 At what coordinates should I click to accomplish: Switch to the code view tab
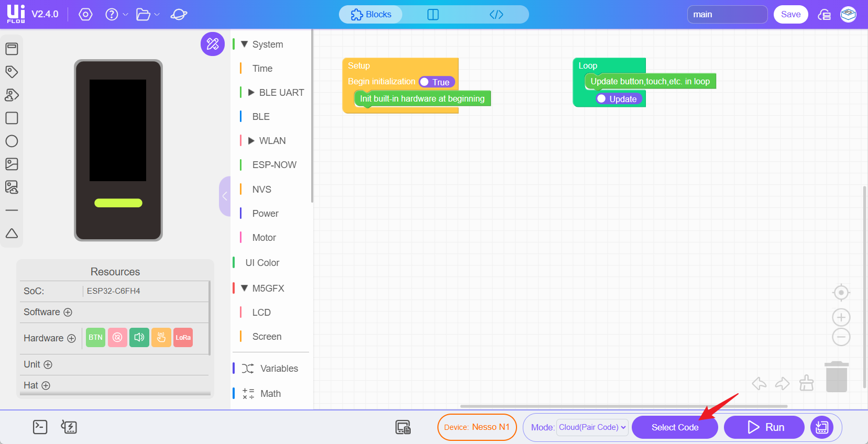(496, 15)
